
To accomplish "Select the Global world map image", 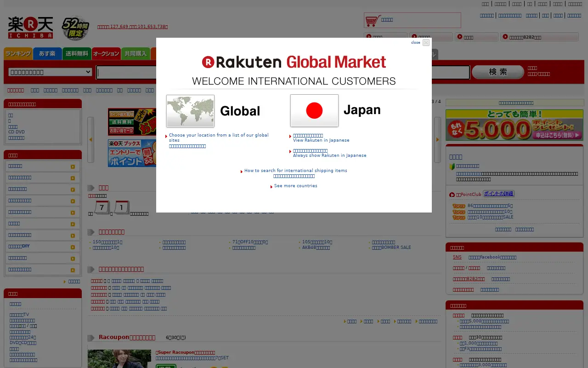I will pos(190,111).
